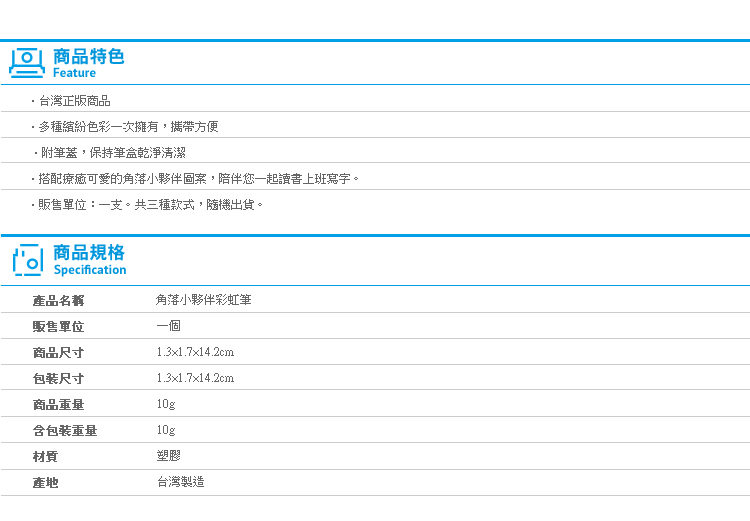Select the 商品特色 Feature heading

(x=88, y=63)
